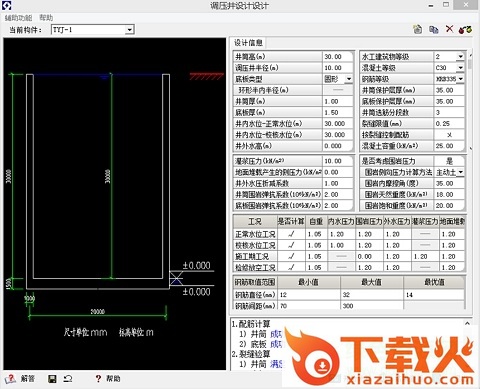Toggle 是否计算 check for 检修放空工况
Viewport: 480px width, 389px height.
[291, 267]
